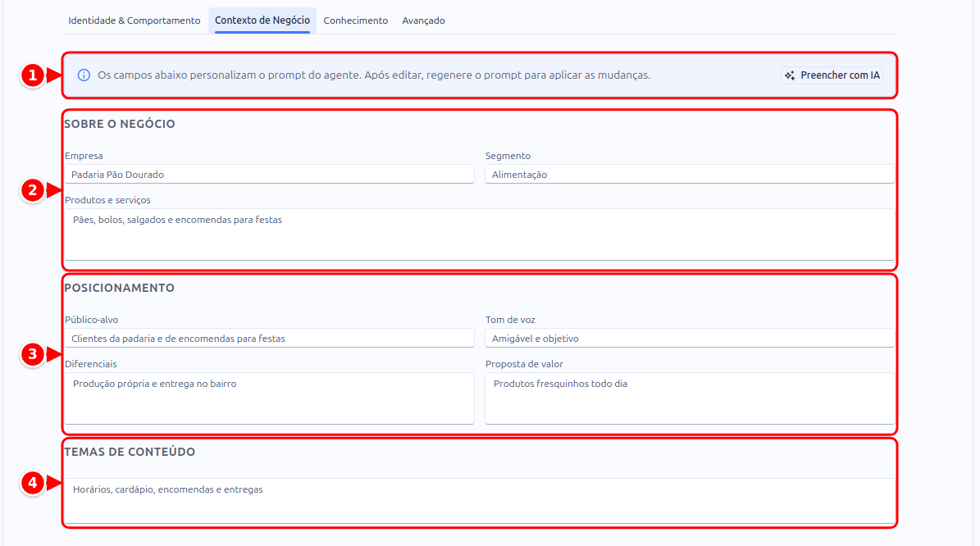Image resolution: width=980 pixels, height=546 pixels.
Task: Switch to the Conhecimento tab
Action: click(356, 20)
